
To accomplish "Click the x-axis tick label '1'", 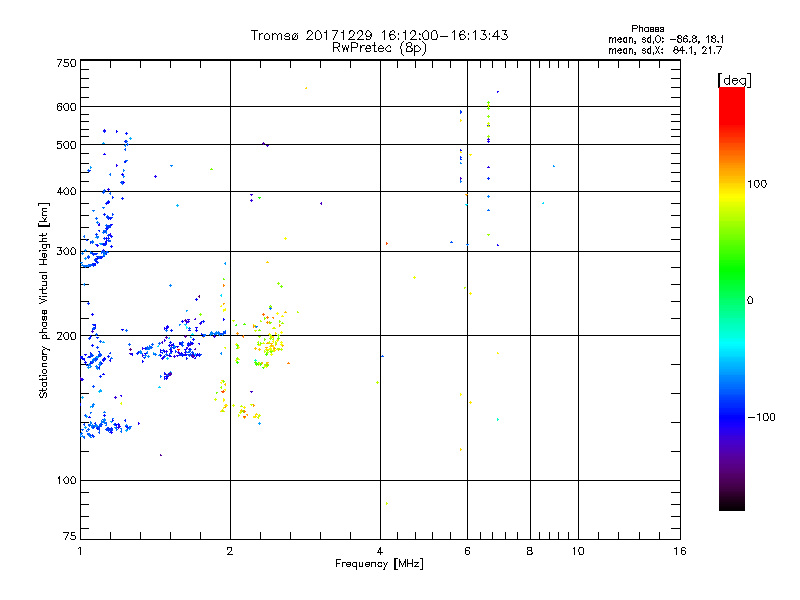I will pos(80,551).
